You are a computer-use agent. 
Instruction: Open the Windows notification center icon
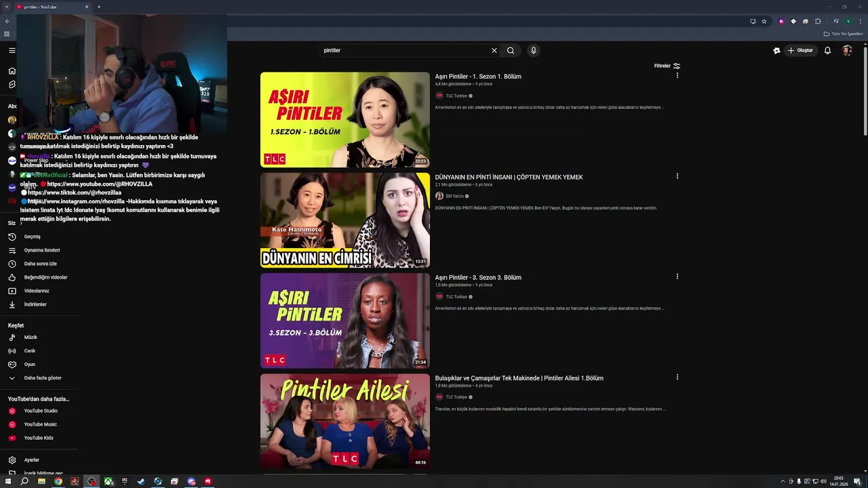(858, 481)
